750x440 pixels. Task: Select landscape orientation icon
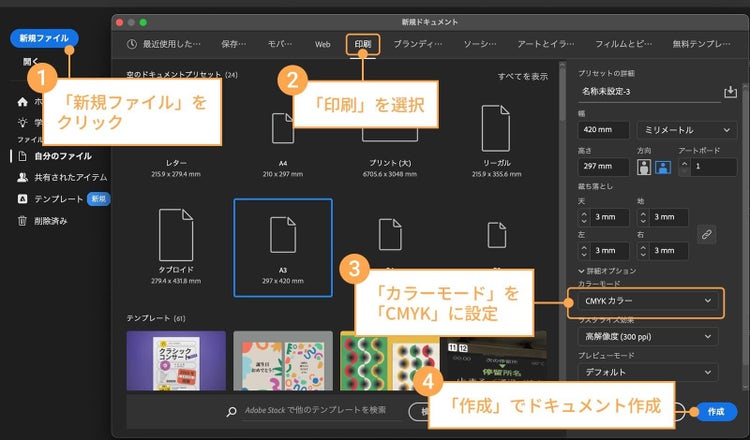[x=663, y=167]
